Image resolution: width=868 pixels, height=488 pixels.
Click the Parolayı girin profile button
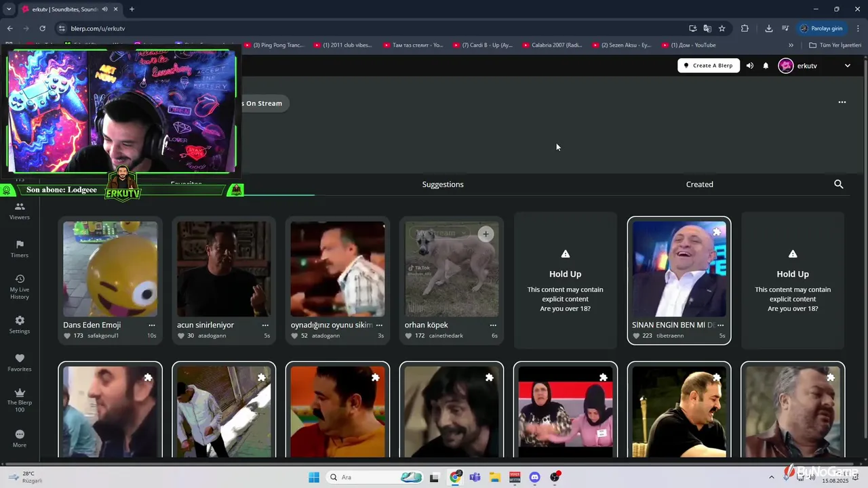click(x=821, y=28)
